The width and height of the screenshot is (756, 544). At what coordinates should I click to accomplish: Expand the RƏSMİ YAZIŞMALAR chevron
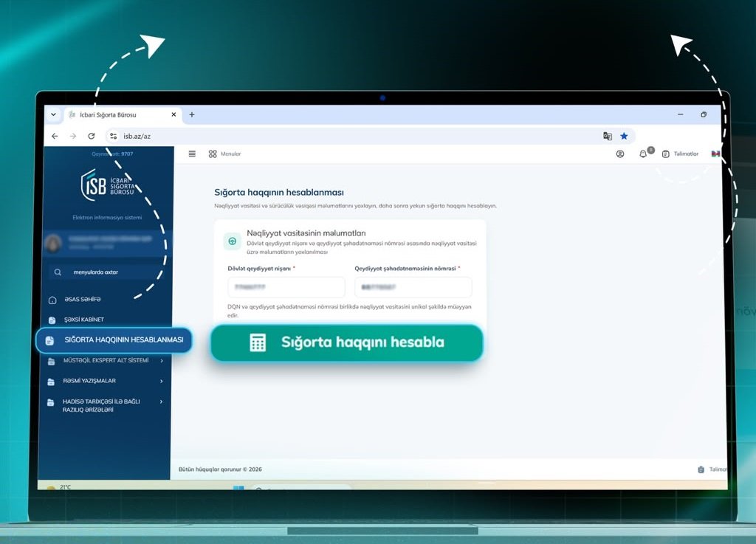point(162,381)
